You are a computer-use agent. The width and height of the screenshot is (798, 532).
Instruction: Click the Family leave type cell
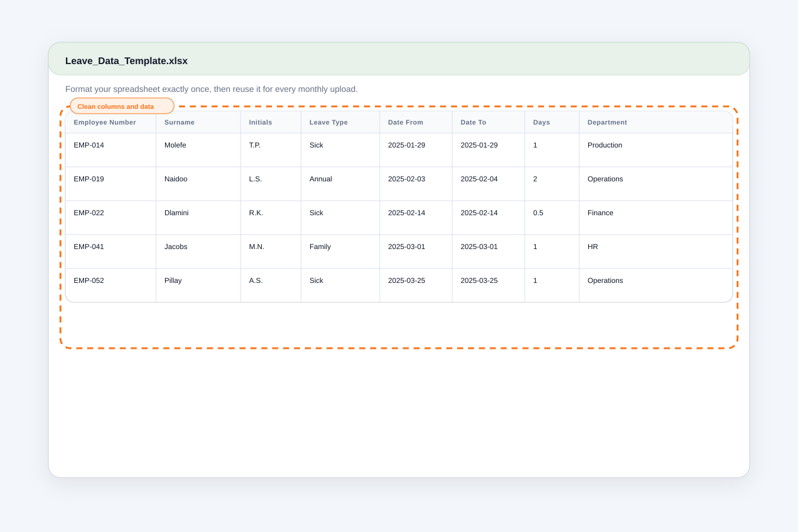340,251
